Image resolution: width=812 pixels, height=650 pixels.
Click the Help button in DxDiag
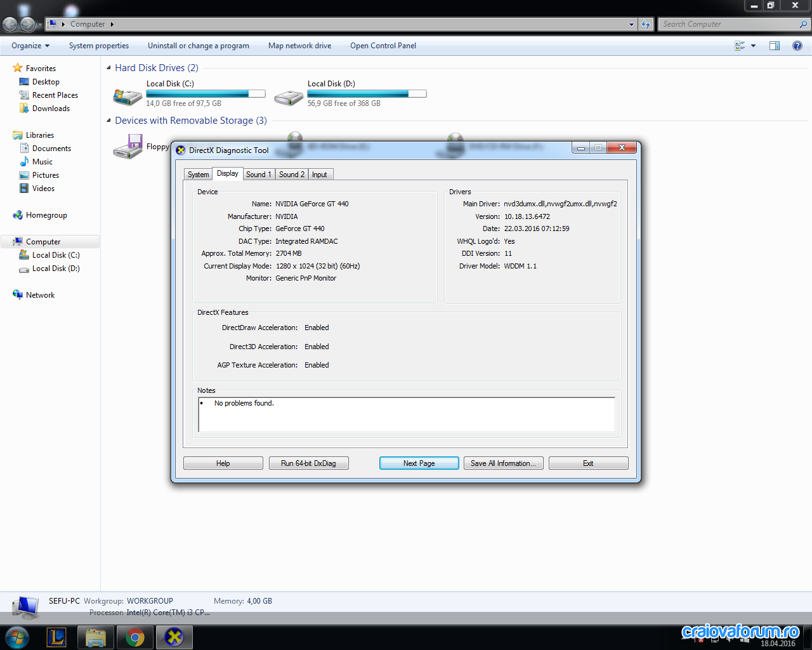(223, 463)
